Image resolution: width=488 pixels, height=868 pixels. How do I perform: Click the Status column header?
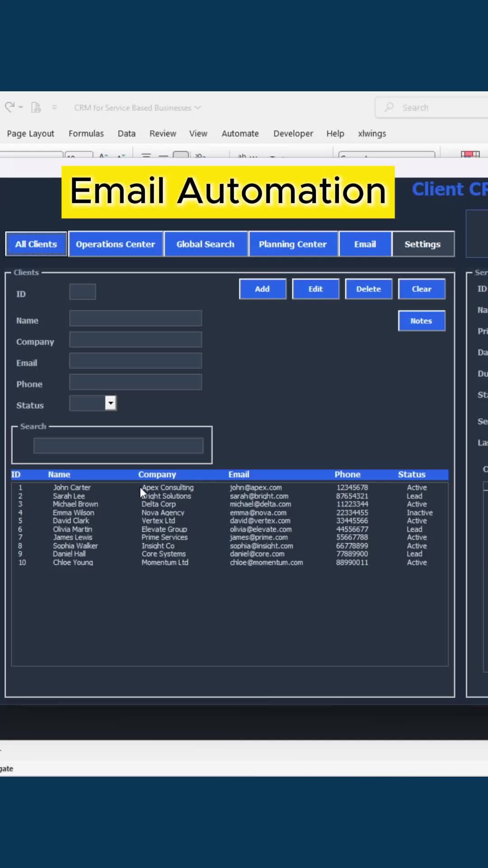(x=412, y=474)
